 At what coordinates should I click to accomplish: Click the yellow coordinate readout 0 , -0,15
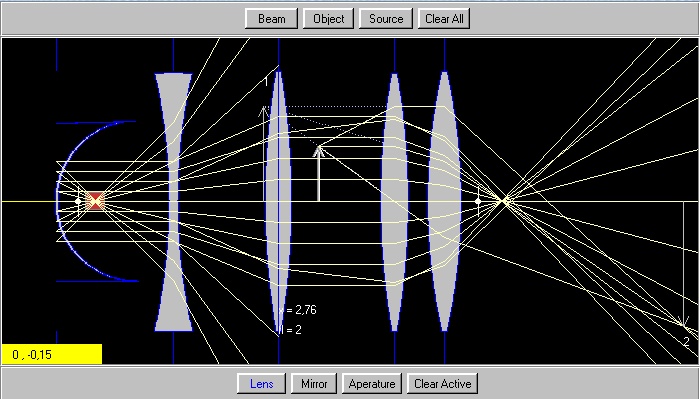click(52, 354)
